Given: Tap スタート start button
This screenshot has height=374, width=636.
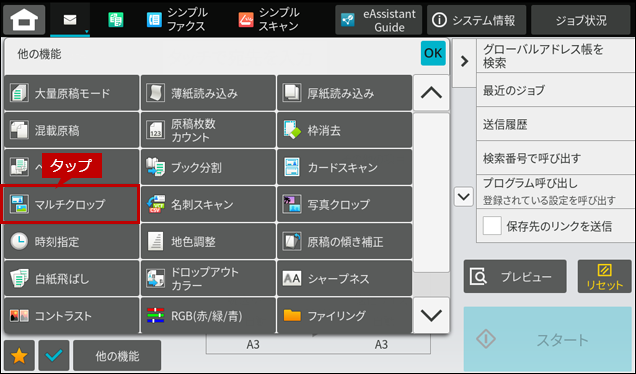Looking at the screenshot, I should [548, 339].
